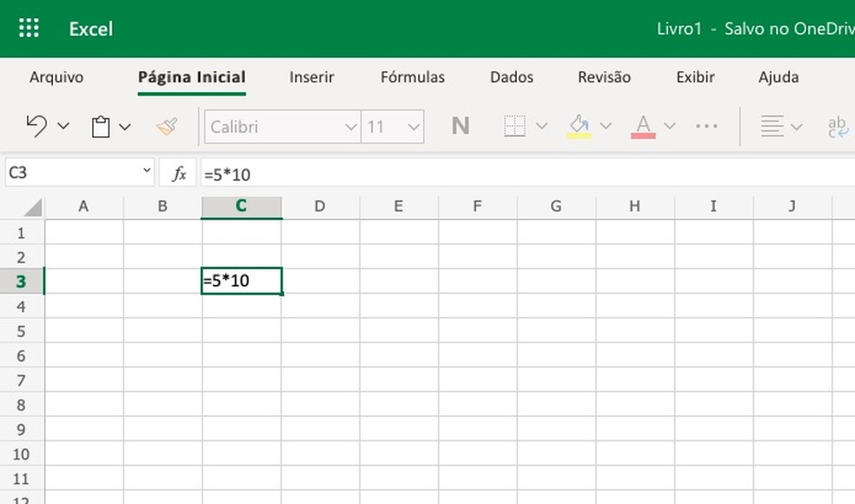Open the font size 11 dropdown
855x504 pixels.
click(x=413, y=126)
